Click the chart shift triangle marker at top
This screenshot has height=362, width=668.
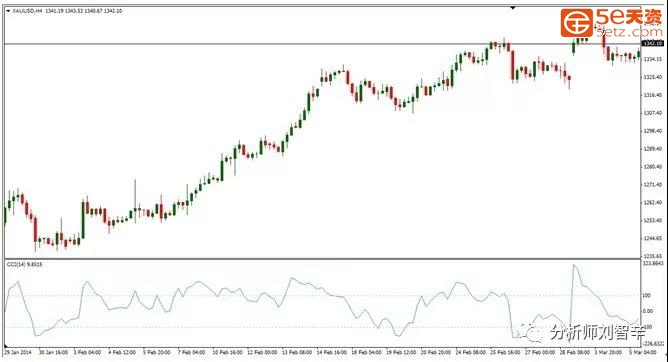[513, 8]
